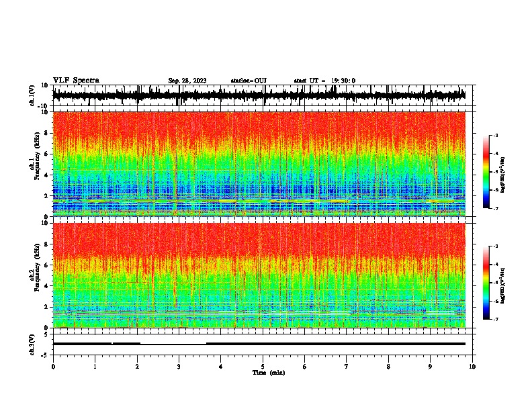Click the "station=OUI" header label
The height and width of the screenshot is (411, 532).
point(249,81)
